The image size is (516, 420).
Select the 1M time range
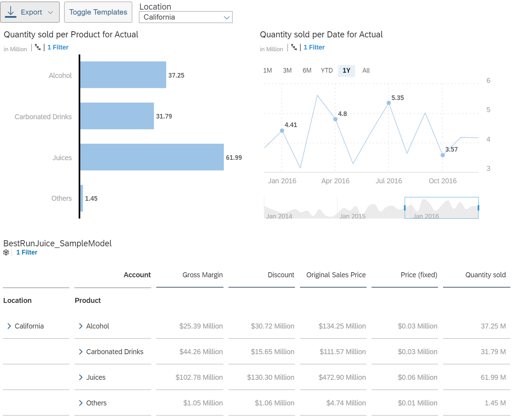tap(268, 70)
